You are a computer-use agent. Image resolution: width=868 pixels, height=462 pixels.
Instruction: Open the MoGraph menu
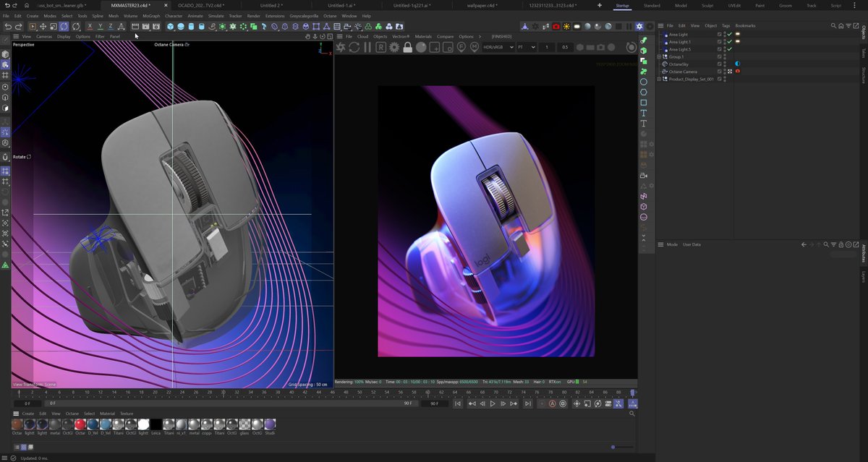tap(151, 15)
